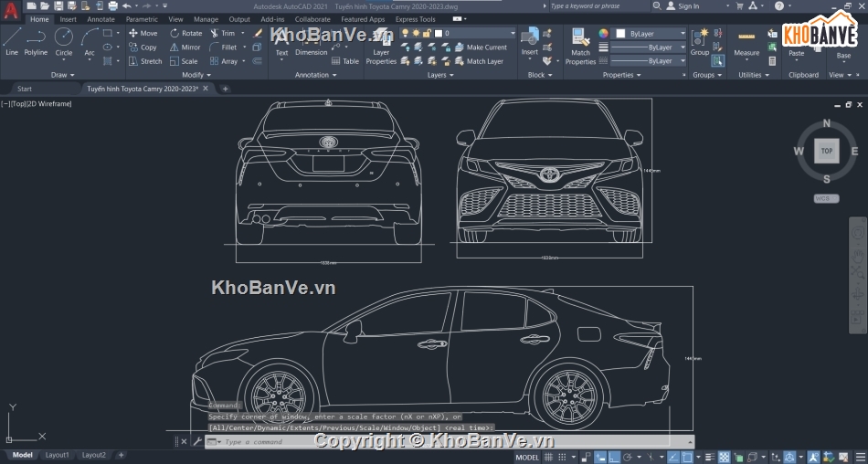The image size is (868, 464).
Task: Click the white layer 0 color swatch
Action: tap(439, 33)
